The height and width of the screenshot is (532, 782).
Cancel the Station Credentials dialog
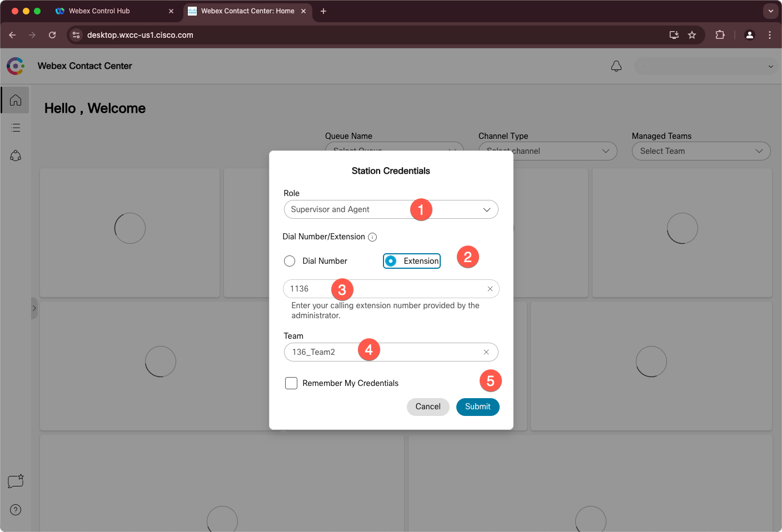427,406
